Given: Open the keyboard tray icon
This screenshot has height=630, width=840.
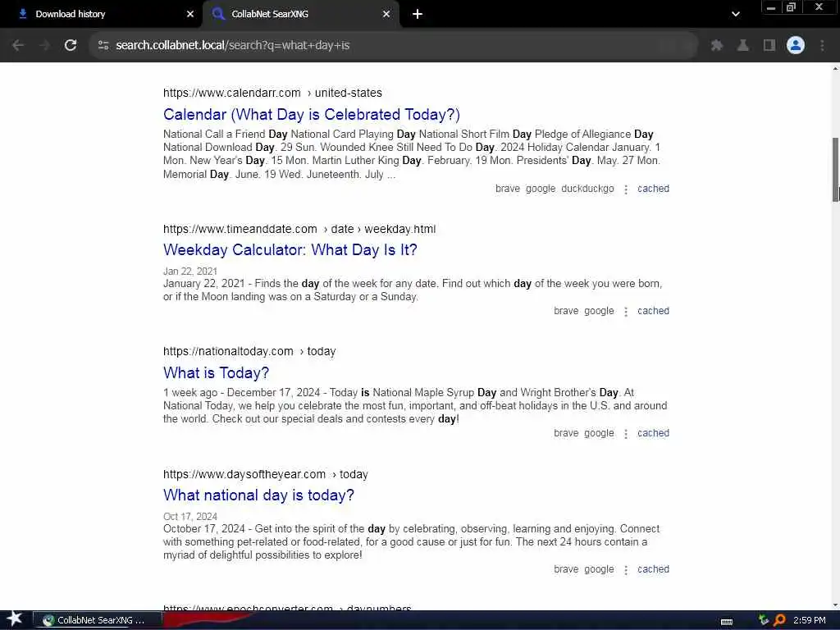Looking at the screenshot, I should 727,621.
